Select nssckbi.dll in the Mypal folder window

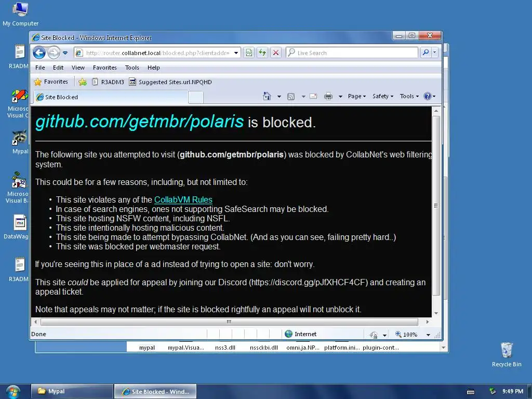coord(263,348)
